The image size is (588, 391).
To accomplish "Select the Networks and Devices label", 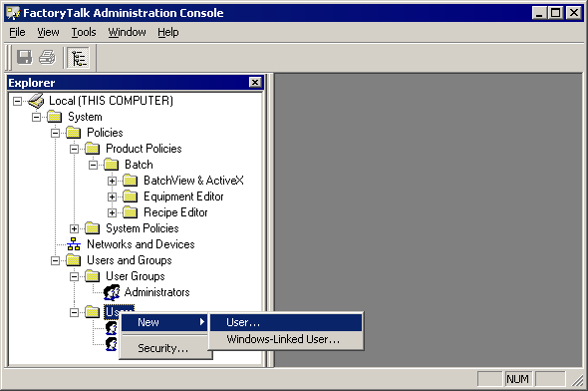I will pos(141,244).
